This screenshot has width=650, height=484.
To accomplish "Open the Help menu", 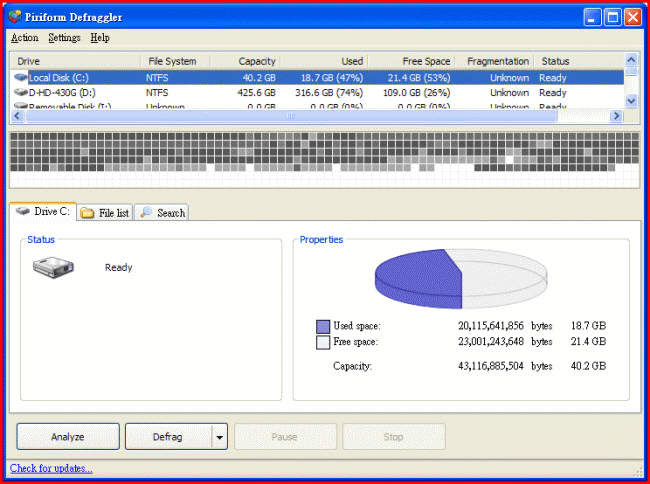I will pyautogui.click(x=100, y=38).
